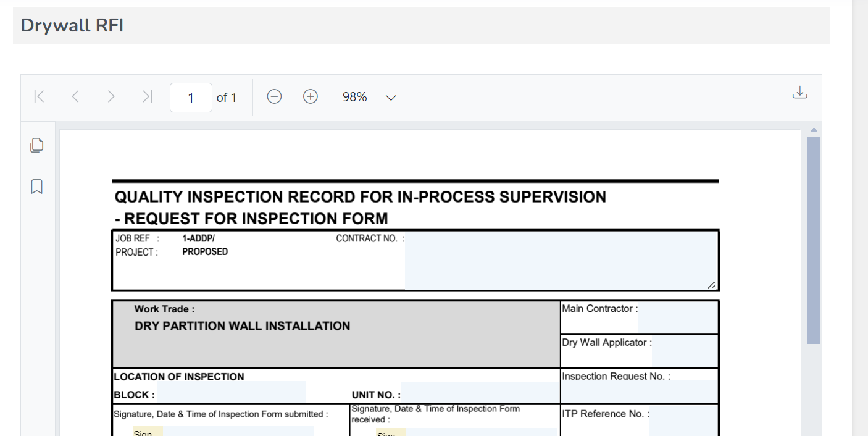Click the Contract No. text field
868x436 pixels.
click(560, 261)
